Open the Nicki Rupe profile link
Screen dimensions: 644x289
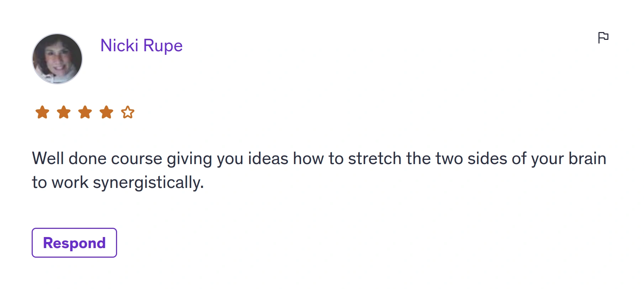(141, 46)
